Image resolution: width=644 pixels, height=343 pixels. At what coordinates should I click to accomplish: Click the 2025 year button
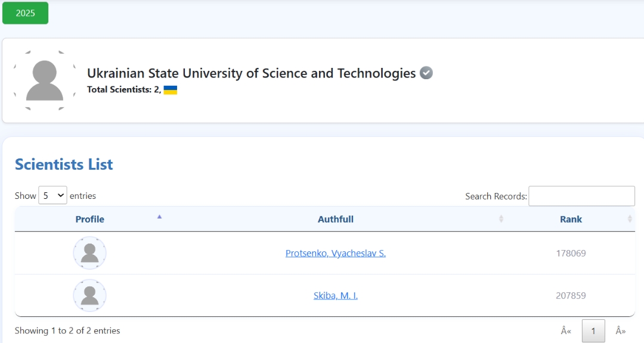25,13
